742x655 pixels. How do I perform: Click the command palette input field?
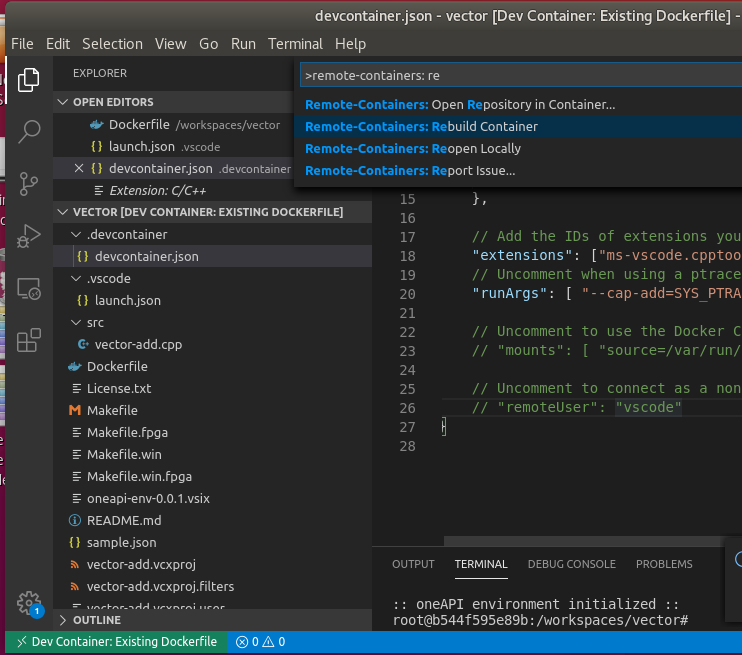click(520, 76)
